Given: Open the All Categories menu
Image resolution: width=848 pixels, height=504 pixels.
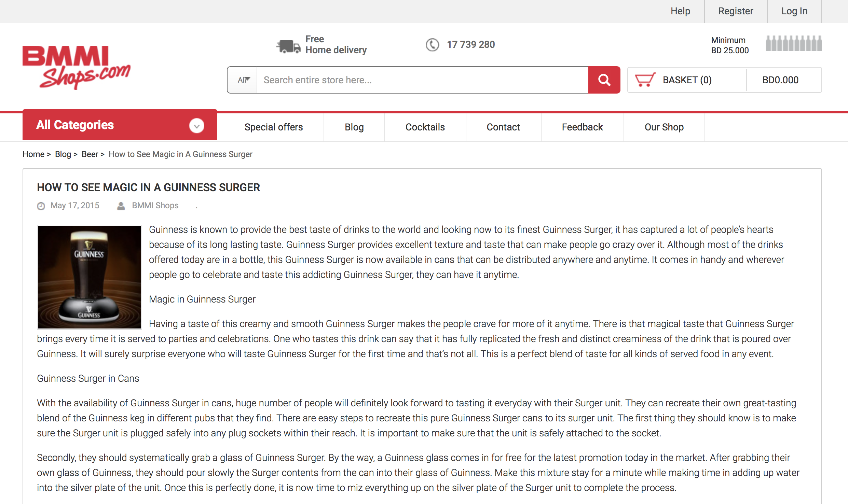Looking at the screenshot, I should pos(120,125).
